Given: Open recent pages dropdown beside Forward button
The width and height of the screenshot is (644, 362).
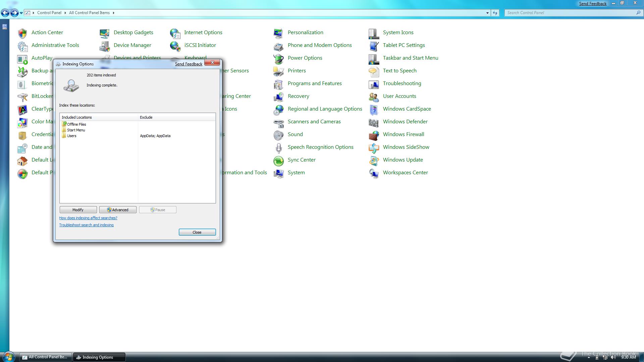Looking at the screenshot, I should point(21,13).
